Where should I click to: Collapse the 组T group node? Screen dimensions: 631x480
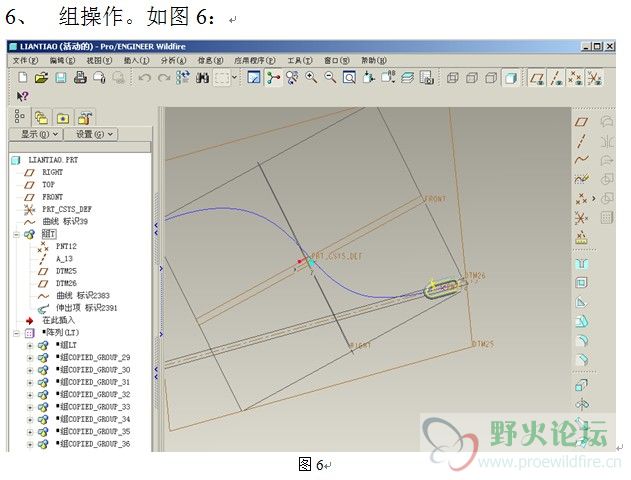[16, 234]
